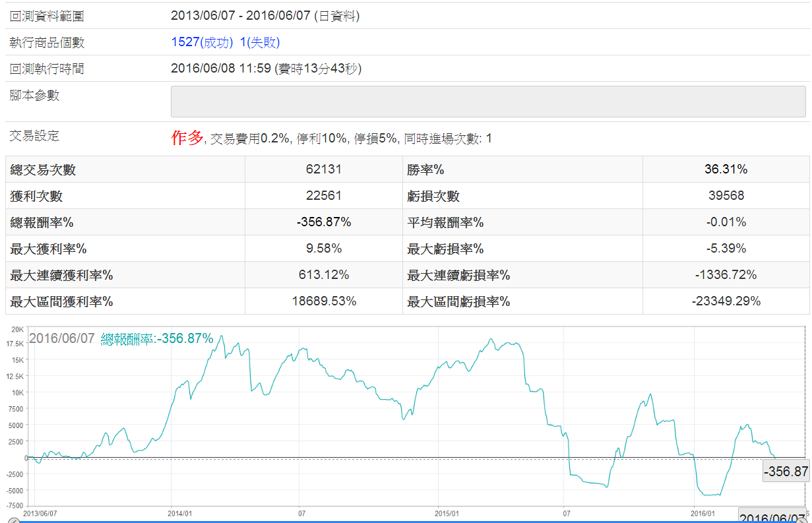Click the 2014/01 label on the time axis
Image resolution: width=812 pixels, height=523 pixels.
(x=180, y=512)
